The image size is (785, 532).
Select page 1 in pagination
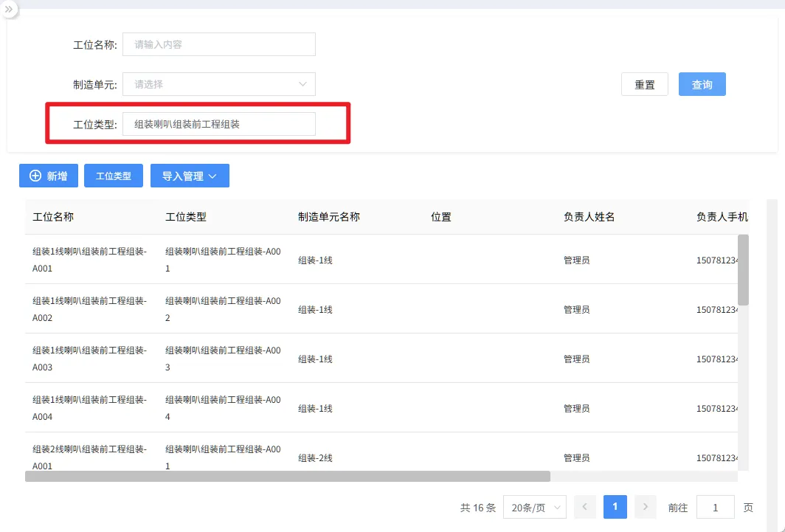[615, 507]
